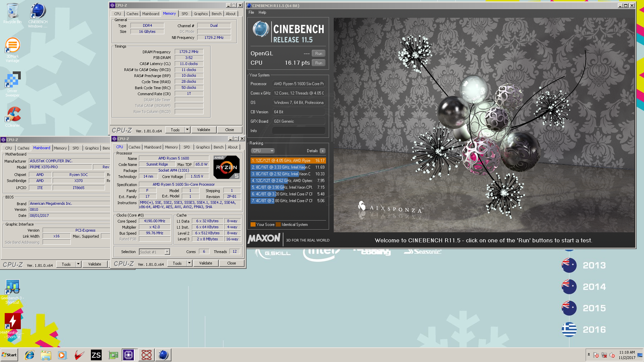Click the muted volume tray icon
This screenshot has width=644, height=362.
612,355
